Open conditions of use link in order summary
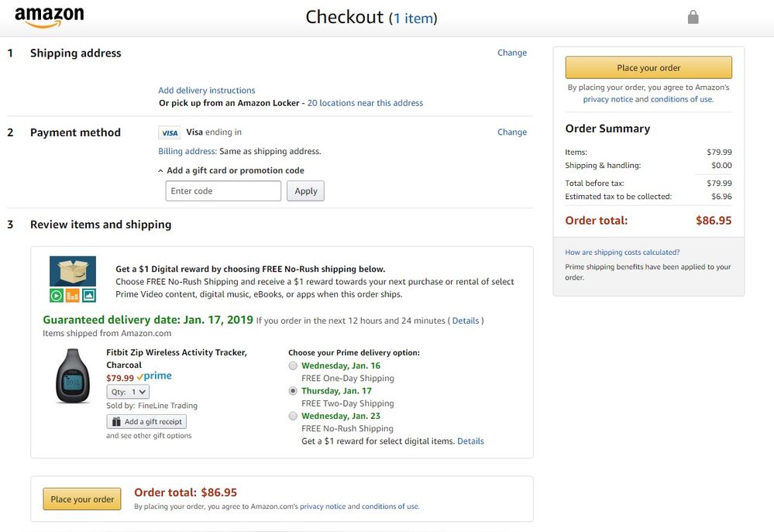Screen dimensions: 774x532 coord(682,99)
